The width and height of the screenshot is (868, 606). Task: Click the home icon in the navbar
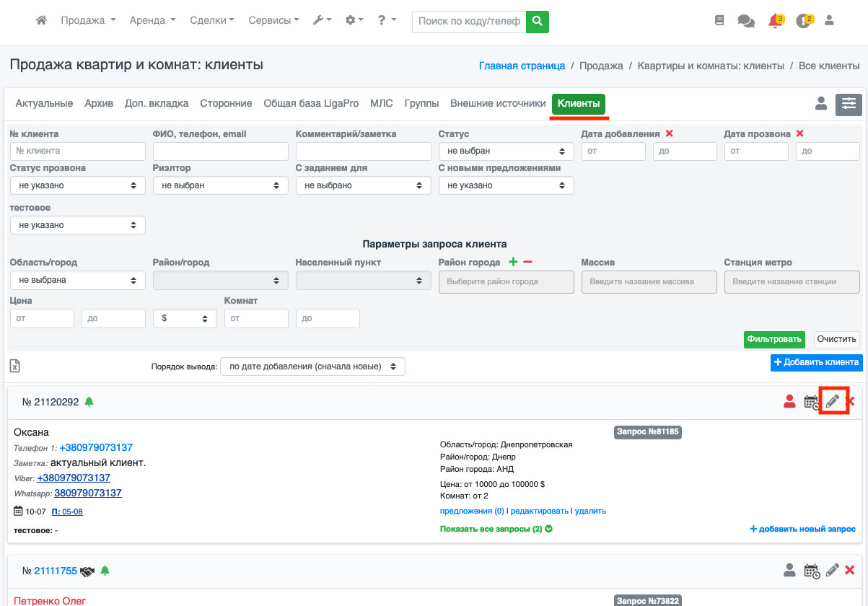tap(42, 21)
